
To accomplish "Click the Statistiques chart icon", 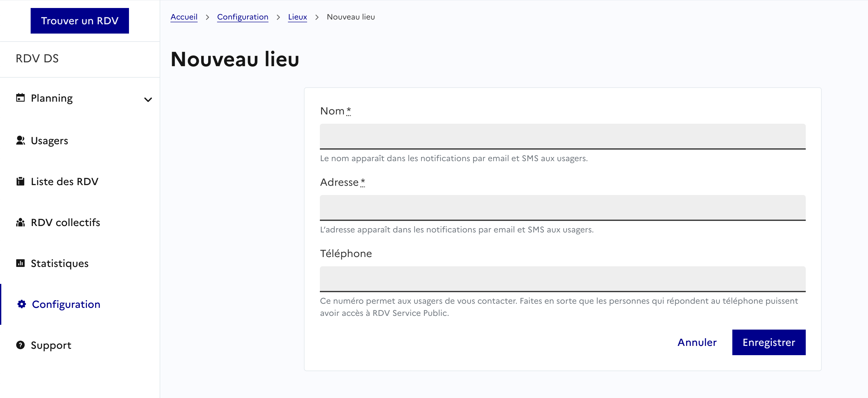I will tap(20, 263).
